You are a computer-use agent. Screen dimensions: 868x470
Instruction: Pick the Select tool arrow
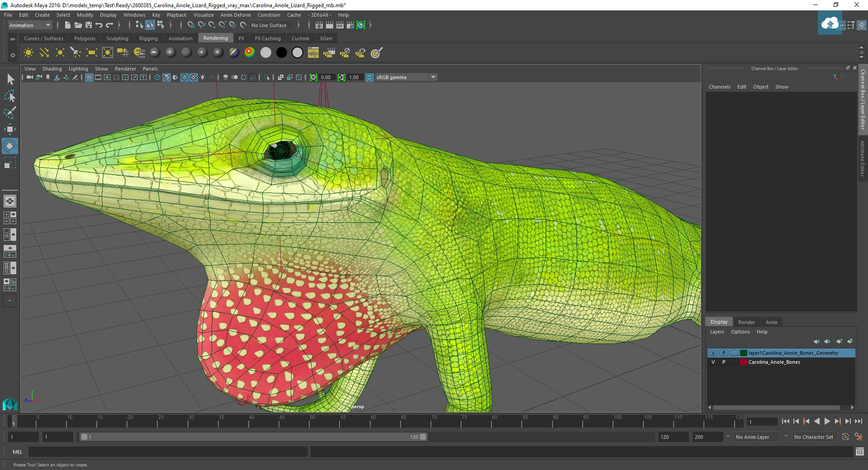tap(10, 80)
